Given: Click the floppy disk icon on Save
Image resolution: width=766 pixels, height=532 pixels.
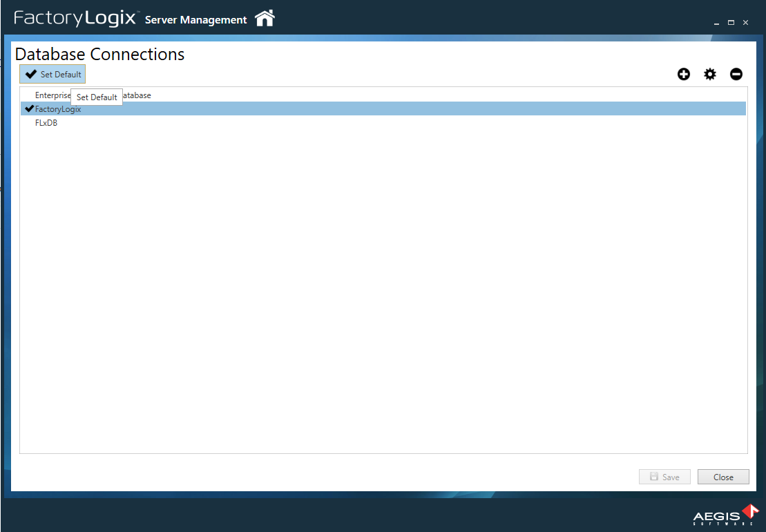Looking at the screenshot, I should 653,477.
